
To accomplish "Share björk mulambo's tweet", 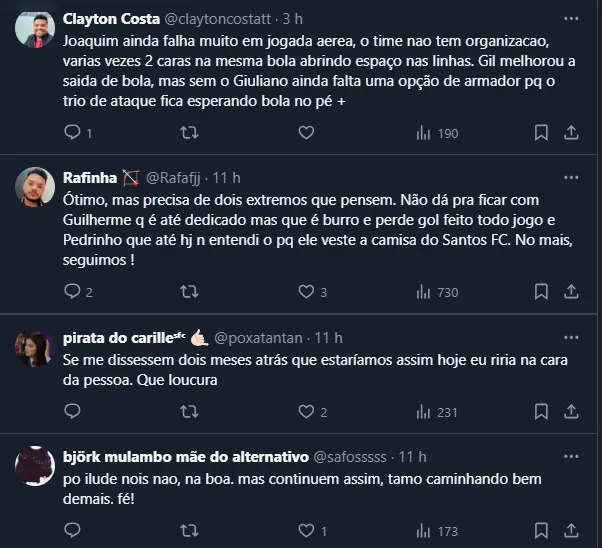I will pyautogui.click(x=572, y=530).
